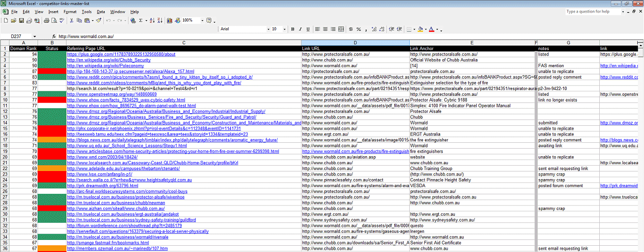The image size is (644, 252).
Task: Increase decimal places
Action: click(x=374, y=29)
